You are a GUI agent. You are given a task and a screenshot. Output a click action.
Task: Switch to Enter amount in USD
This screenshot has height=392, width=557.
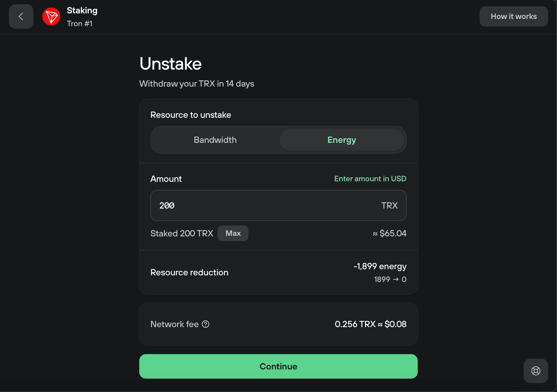tap(370, 179)
